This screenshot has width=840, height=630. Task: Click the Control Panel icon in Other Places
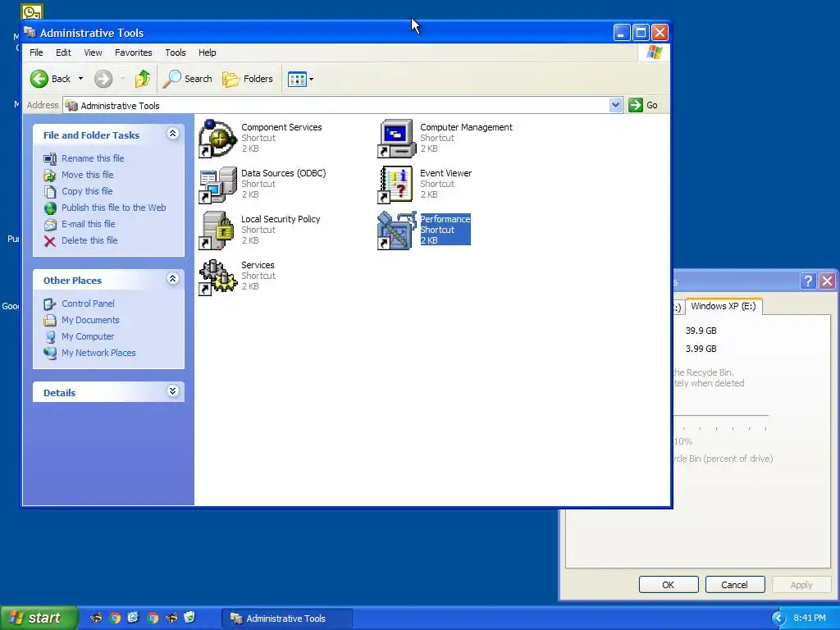click(x=50, y=304)
